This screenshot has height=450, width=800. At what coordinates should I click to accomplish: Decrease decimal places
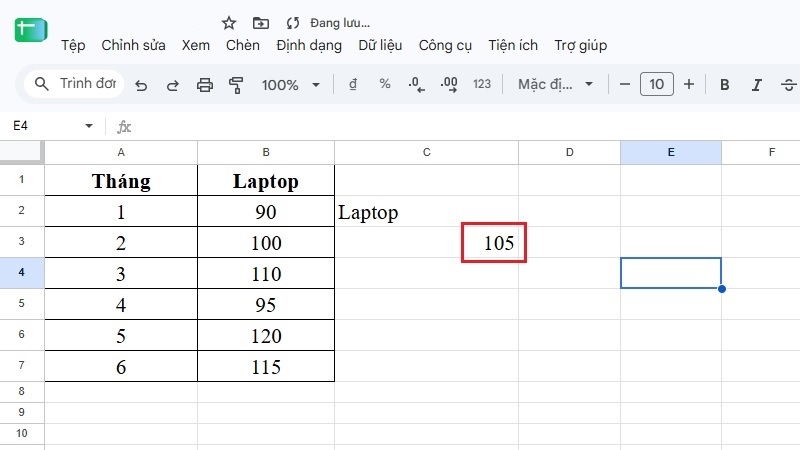416,84
